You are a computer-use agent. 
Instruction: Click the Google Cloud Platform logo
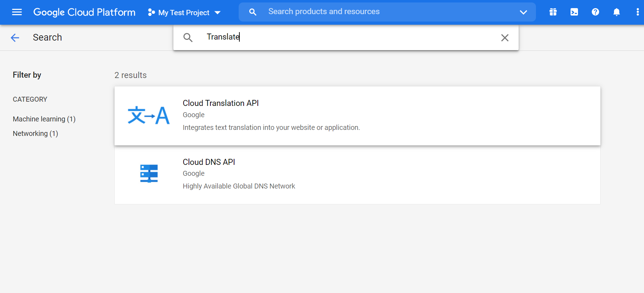pos(84,12)
